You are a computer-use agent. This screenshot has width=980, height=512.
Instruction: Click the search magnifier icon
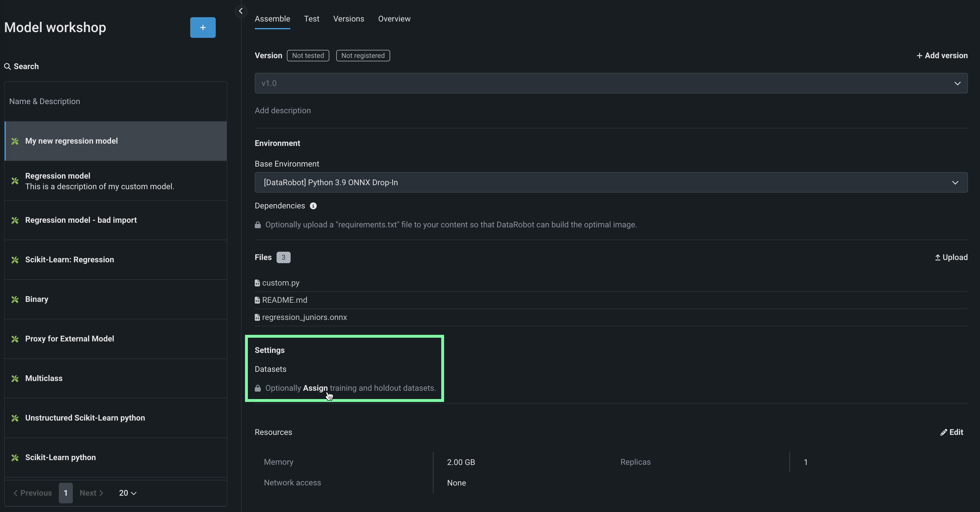7,67
